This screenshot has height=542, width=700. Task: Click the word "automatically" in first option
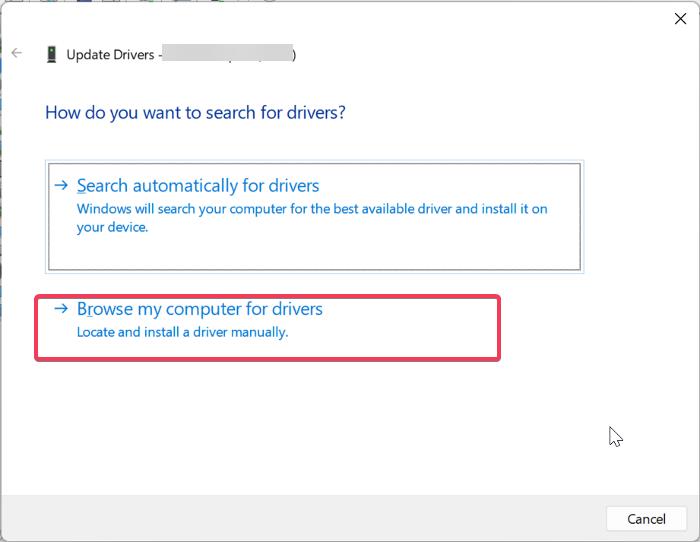pyautogui.click(x=186, y=186)
